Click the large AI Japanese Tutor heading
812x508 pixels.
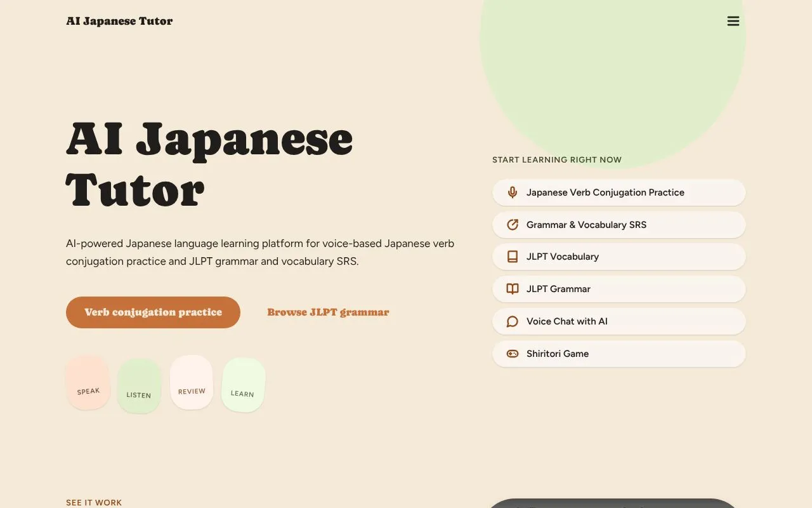[209, 164]
